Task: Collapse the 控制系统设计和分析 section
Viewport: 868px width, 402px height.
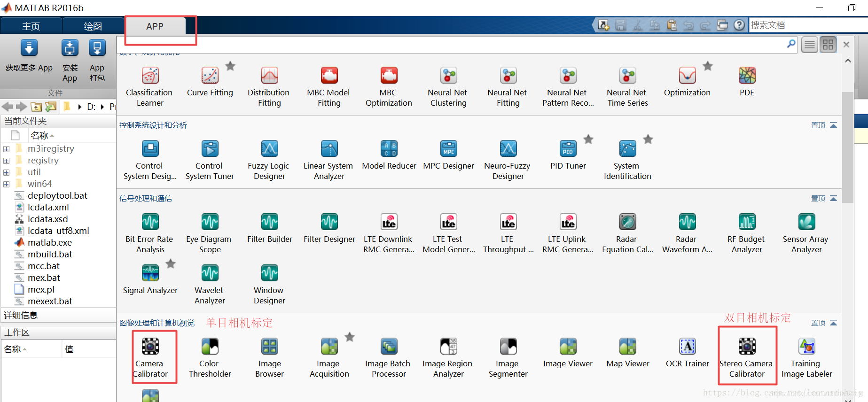Action: coord(833,125)
